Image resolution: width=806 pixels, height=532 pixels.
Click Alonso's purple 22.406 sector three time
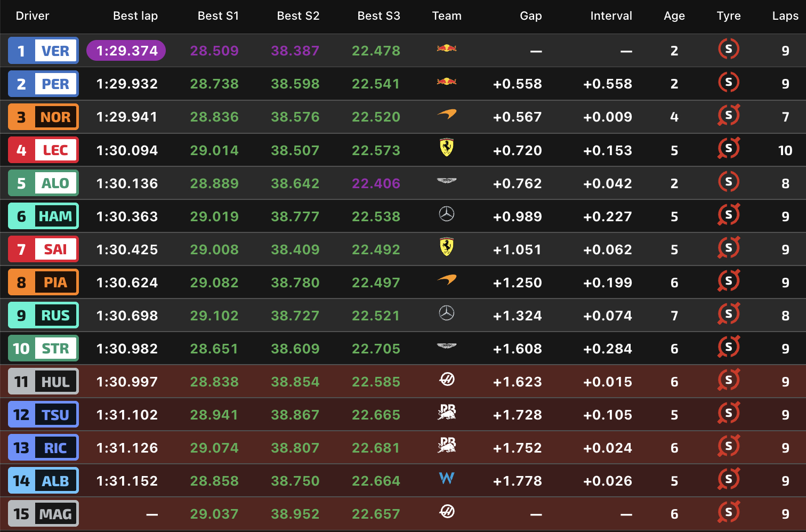tap(376, 183)
